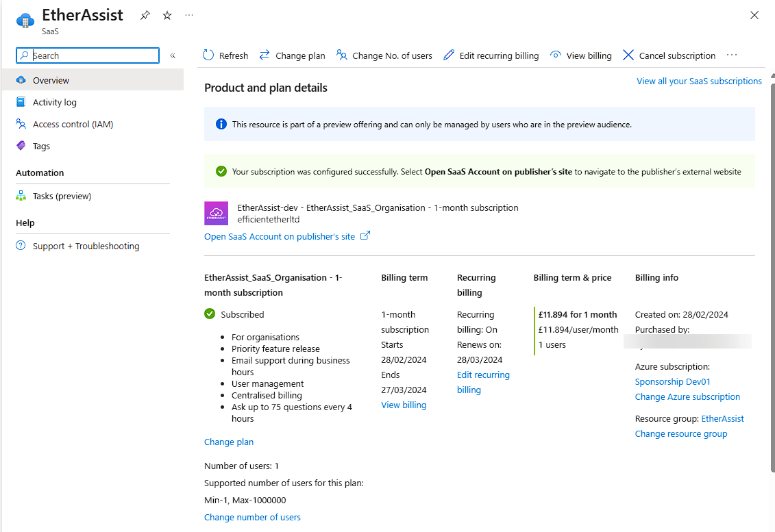
Task: Click the Refresh toolbar icon
Action: [x=208, y=55]
